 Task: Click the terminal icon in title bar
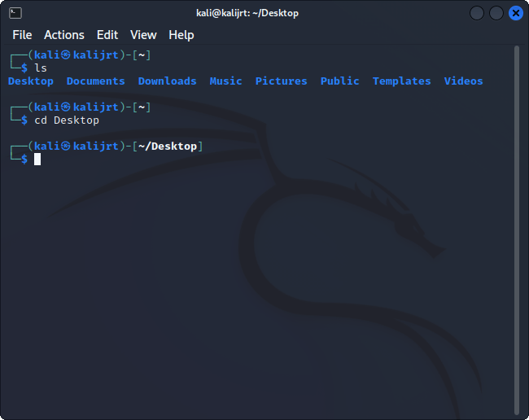coord(15,13)
